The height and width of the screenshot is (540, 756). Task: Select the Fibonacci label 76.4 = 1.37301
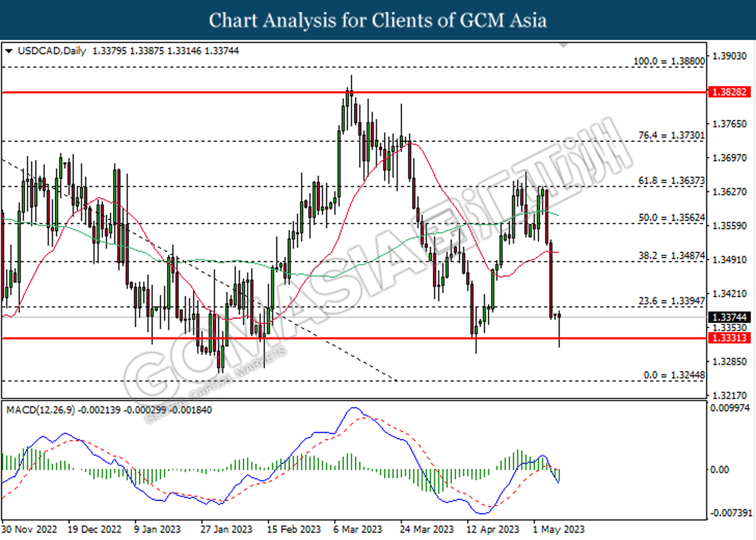point(671,135)
